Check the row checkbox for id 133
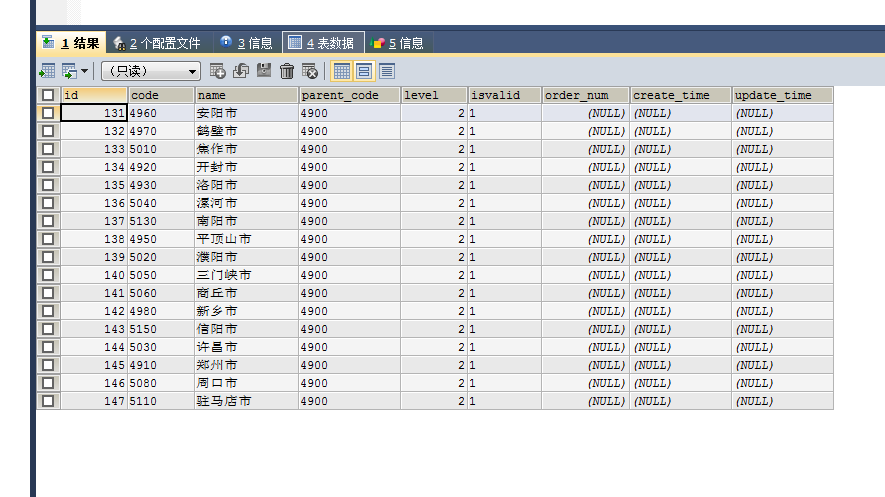 (48, 149)
